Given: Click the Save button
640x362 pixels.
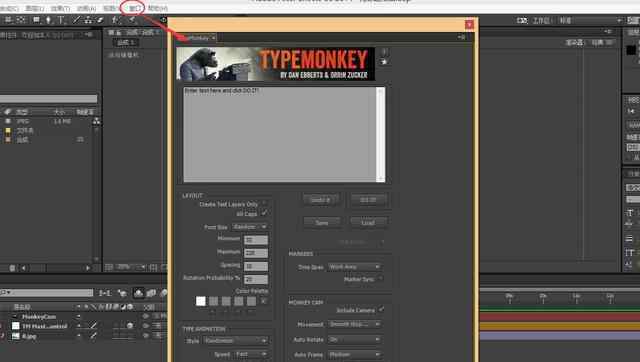Looking at the screenshot, I should 322,222.
